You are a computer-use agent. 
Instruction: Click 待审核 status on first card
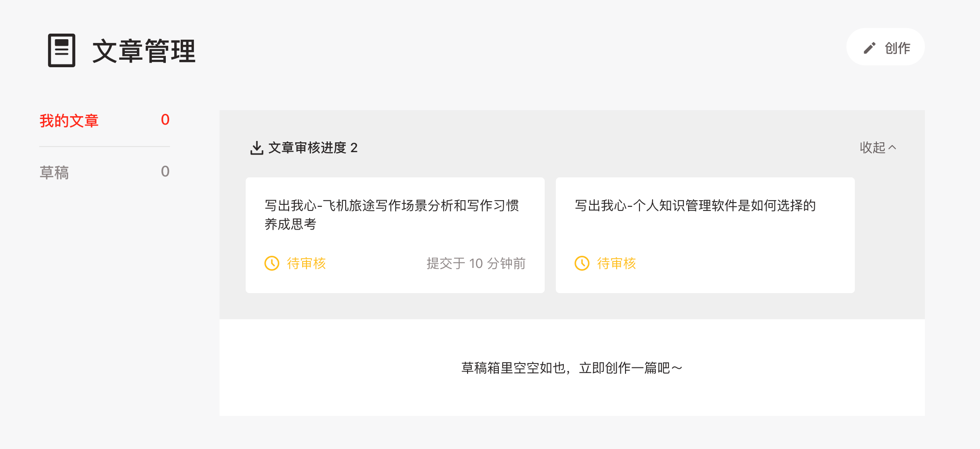pos(306,263)
